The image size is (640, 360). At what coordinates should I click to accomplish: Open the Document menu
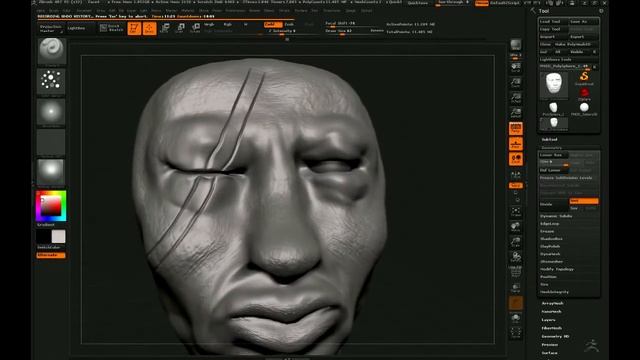84,11
